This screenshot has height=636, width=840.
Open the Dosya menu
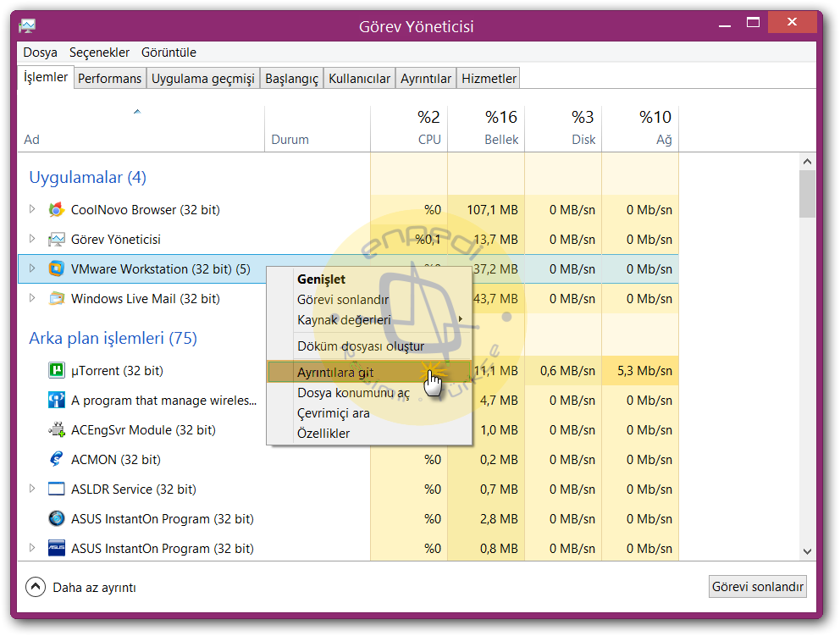click(40, 53)
